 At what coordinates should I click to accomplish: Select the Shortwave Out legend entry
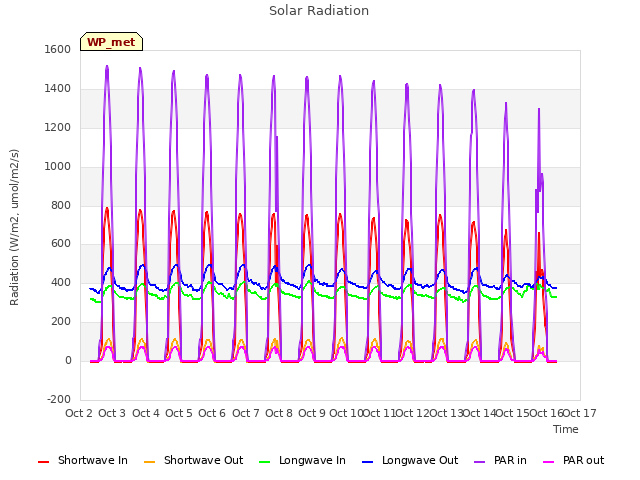coord(193,460)
